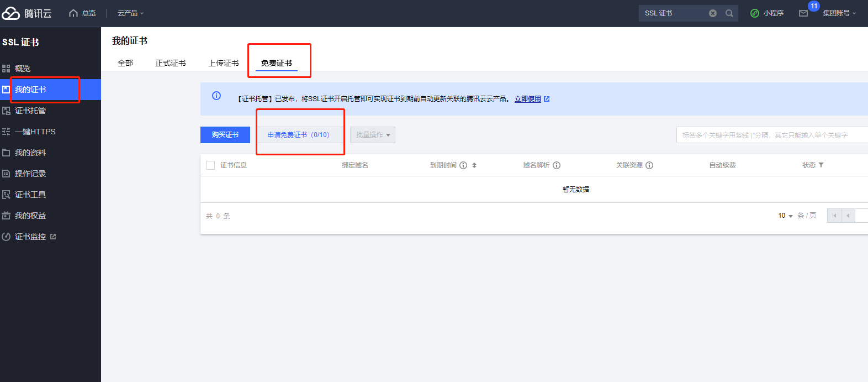The width and height of the screenshot is (868, 382).
Task: Expand the 集团账号 account menu
Action: (x=839, y=13)
